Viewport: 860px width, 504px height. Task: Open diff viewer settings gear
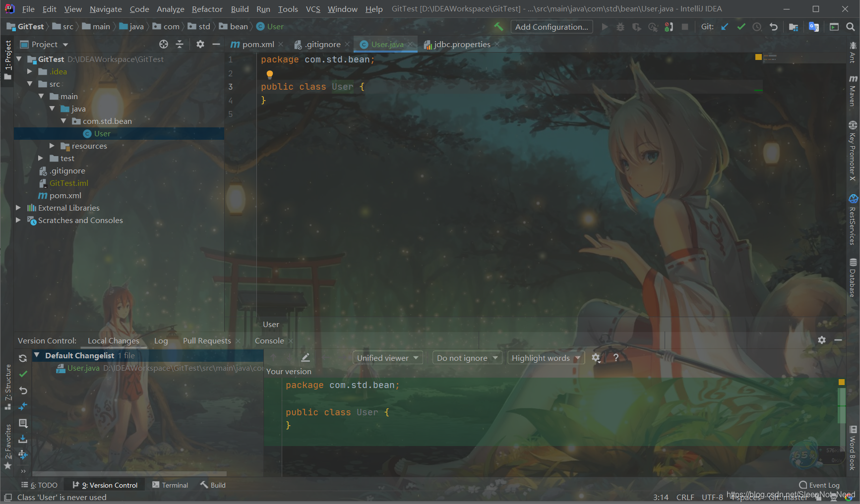(x=596, y=358)
